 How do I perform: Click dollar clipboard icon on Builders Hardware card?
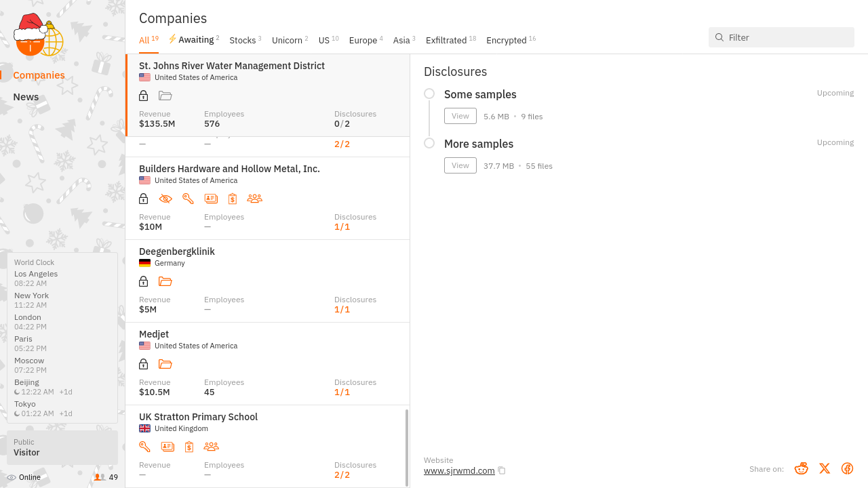233,199
